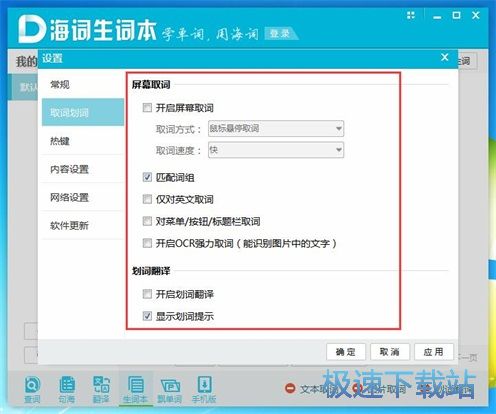Click the 划词翻译 section heading
Image resolution: width=496 pixels, height=414 pixels.
tap(151, 271)
